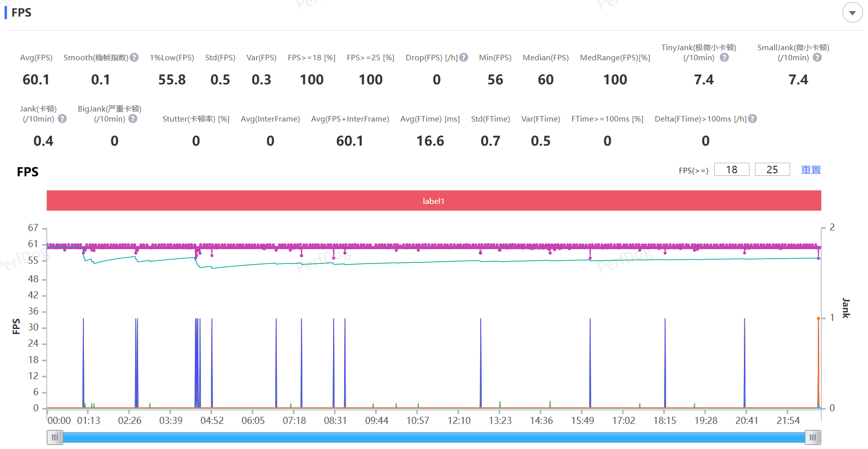
Task: Collapse the FPS section with arrow button
Action: [x=852, y=13]
